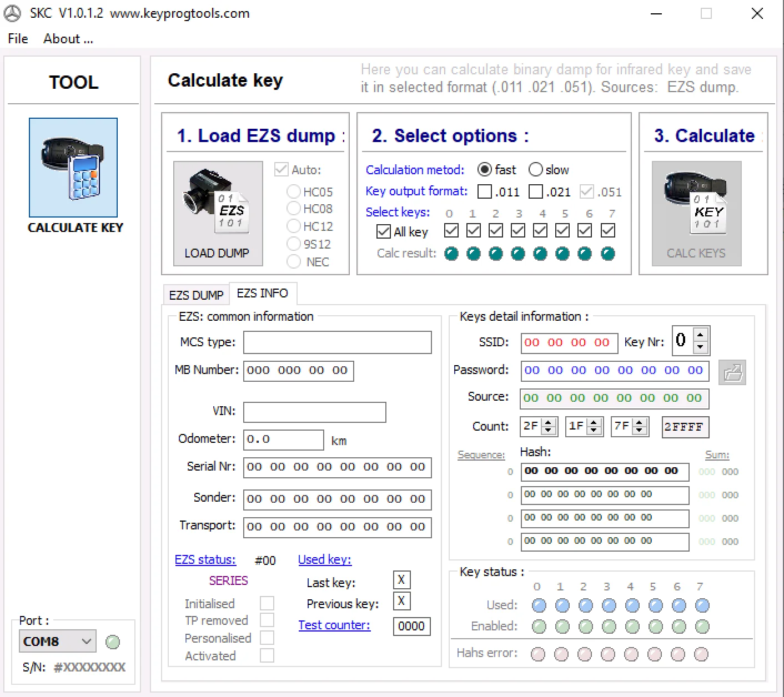Image resolution: width=784 pixels, height=697 pixels.
Task: Enable the .011 key output format
Action: point(485,191)
